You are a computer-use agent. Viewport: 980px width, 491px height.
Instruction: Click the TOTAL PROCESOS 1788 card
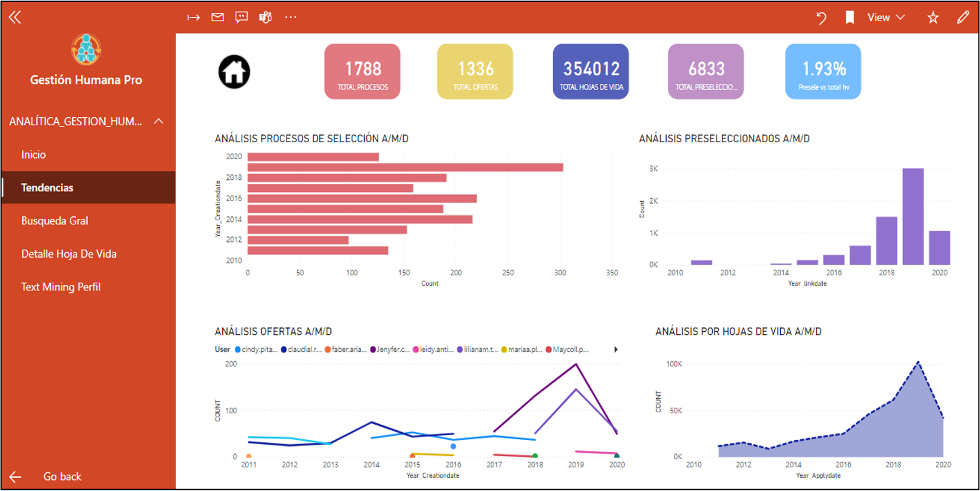click(362, 72)
